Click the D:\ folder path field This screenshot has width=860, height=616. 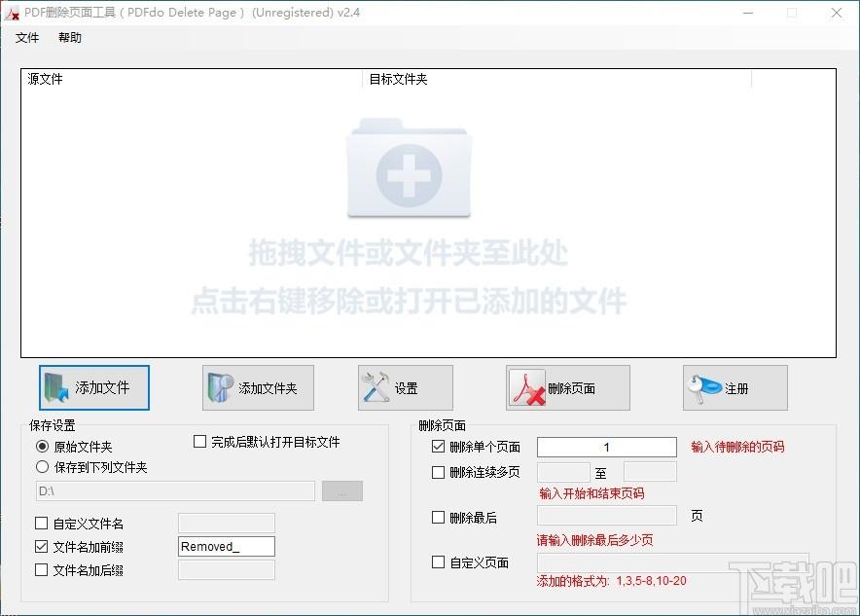click(x=175, y=490)
